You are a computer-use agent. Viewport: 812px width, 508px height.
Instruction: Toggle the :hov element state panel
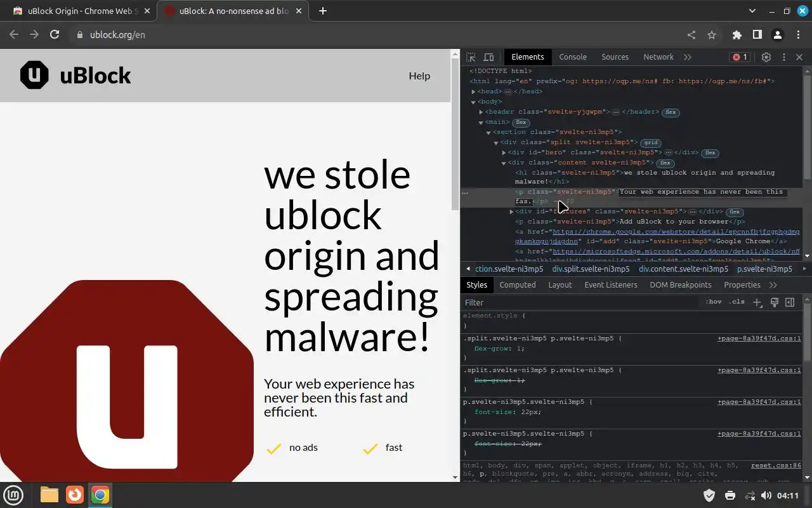(x=714, y=302)
